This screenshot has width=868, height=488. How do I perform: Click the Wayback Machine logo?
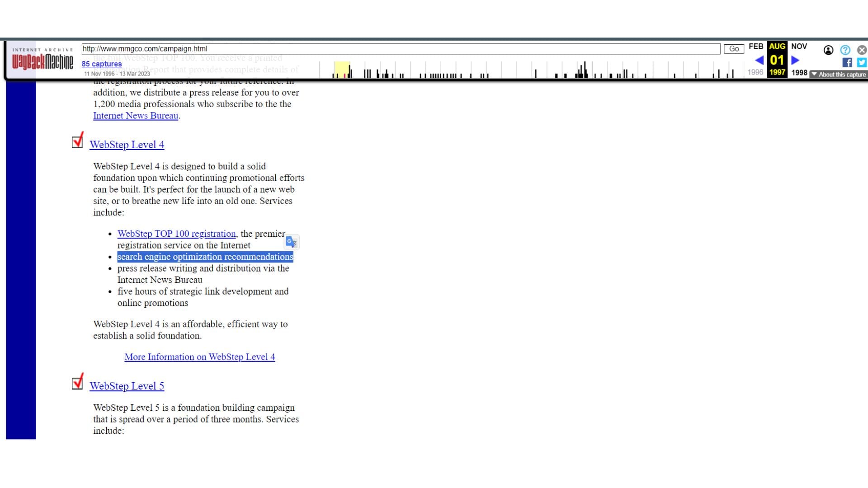42,61
